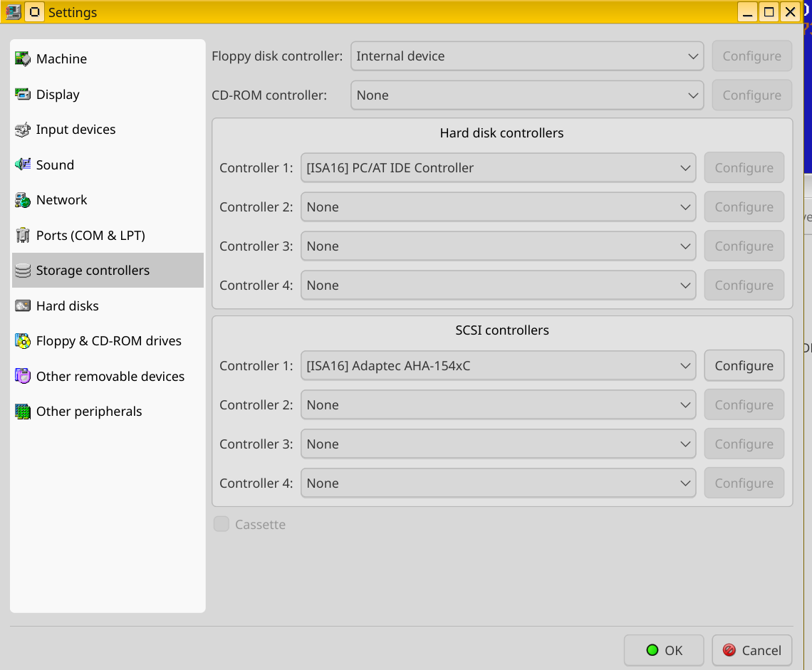This screenshot has height=670, width=812.
Task: Click the Other removable devices icon
Action: [23, 377]
